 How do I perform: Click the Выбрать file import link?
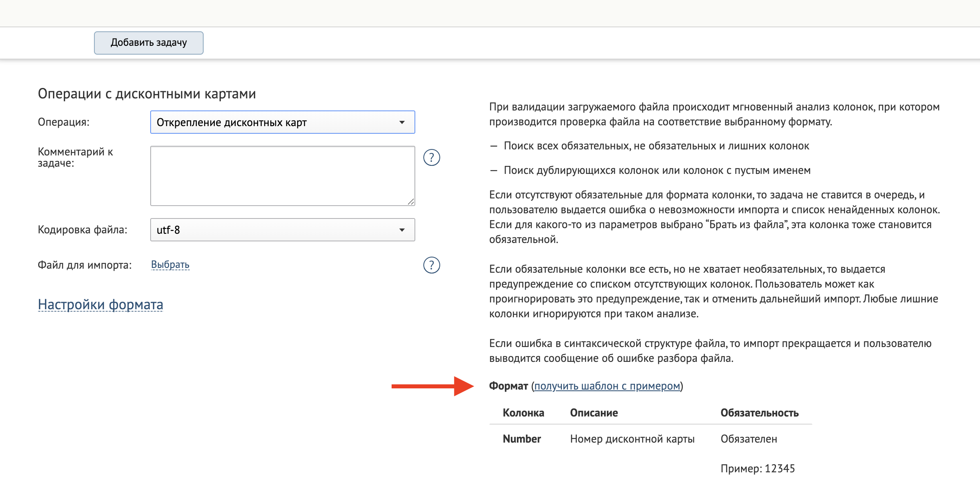point(170,265)
